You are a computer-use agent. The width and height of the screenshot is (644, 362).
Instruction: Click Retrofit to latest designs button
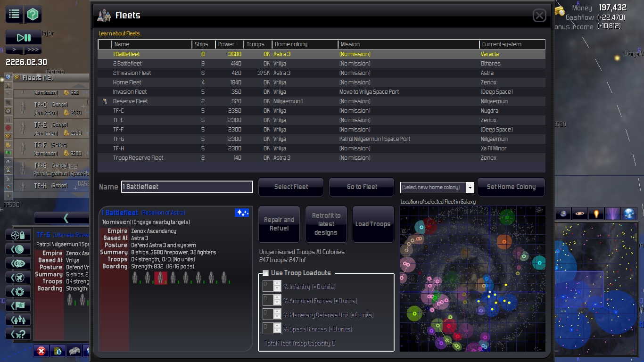point(326,224)
